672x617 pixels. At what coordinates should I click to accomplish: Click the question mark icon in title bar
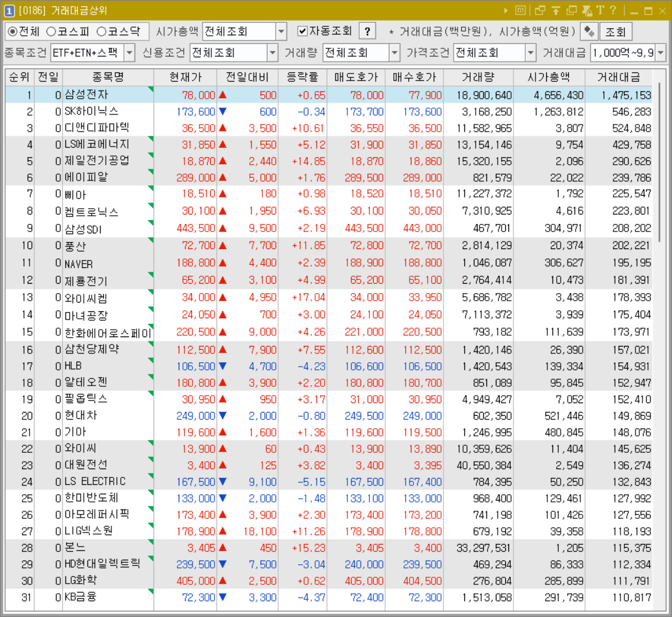613,11
